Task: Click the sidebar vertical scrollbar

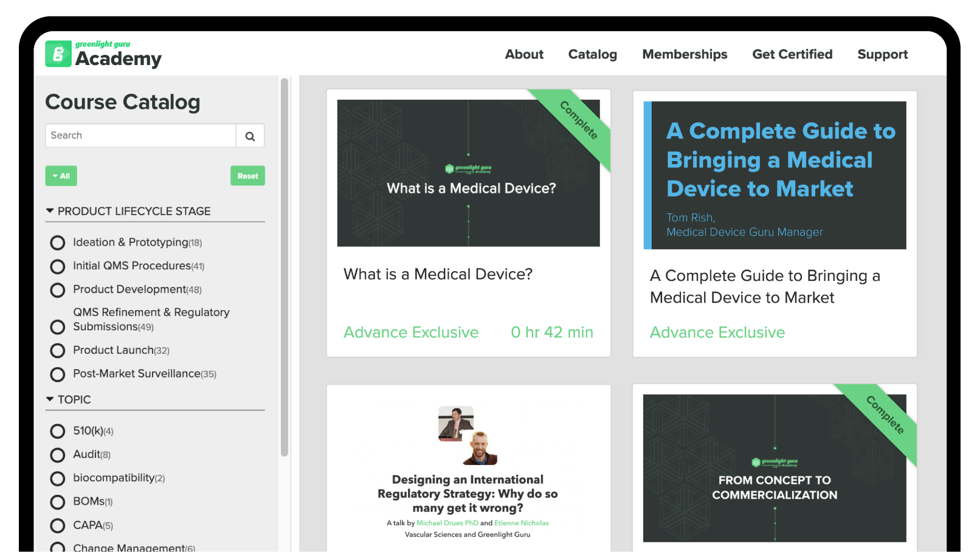Action: click(284, 267)
